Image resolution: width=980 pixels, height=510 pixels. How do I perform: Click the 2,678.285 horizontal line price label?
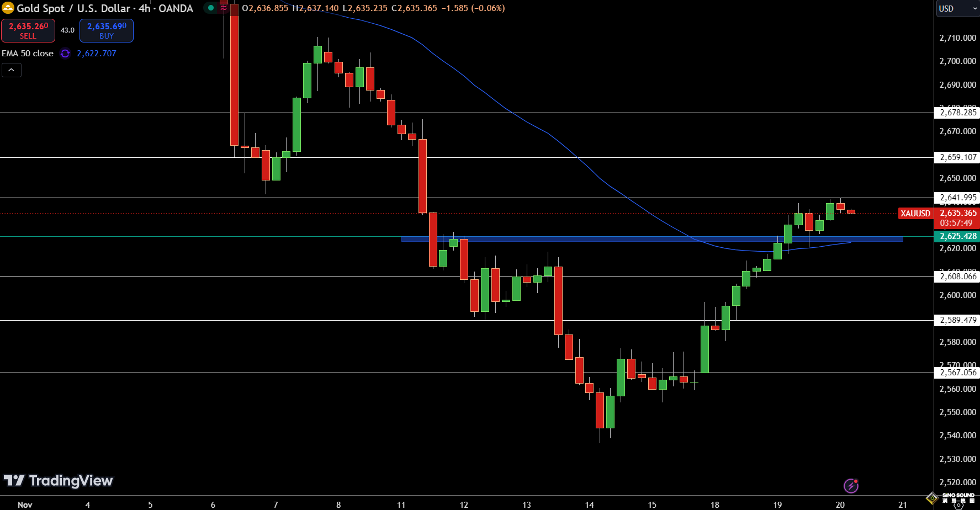click(957, 113)
